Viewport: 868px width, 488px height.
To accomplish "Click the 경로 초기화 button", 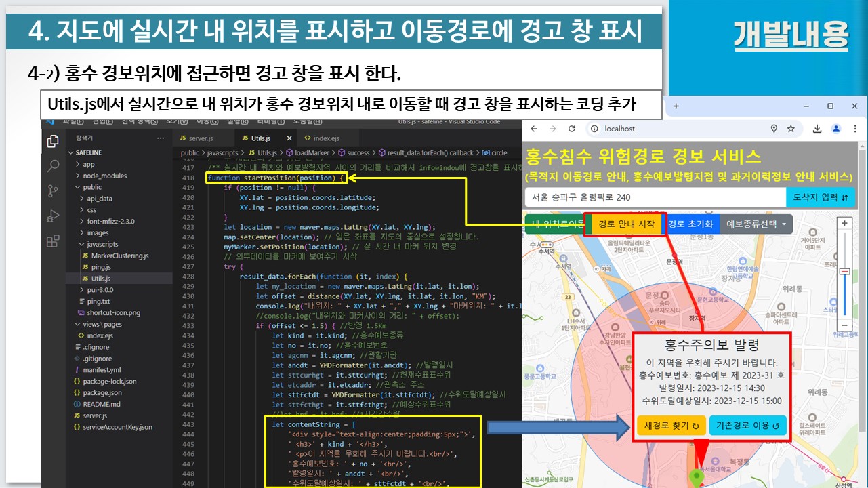I will pyautogui.click(x=690, y=224).
